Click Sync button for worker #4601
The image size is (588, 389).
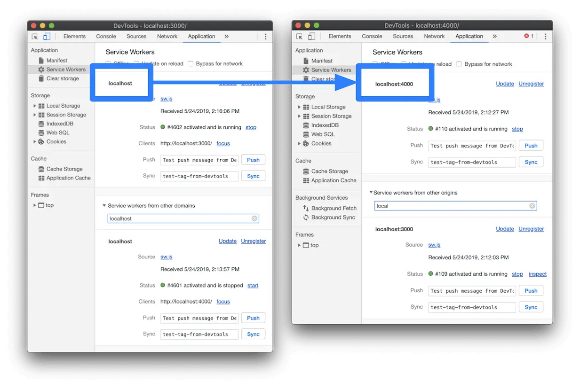[253, 334]
